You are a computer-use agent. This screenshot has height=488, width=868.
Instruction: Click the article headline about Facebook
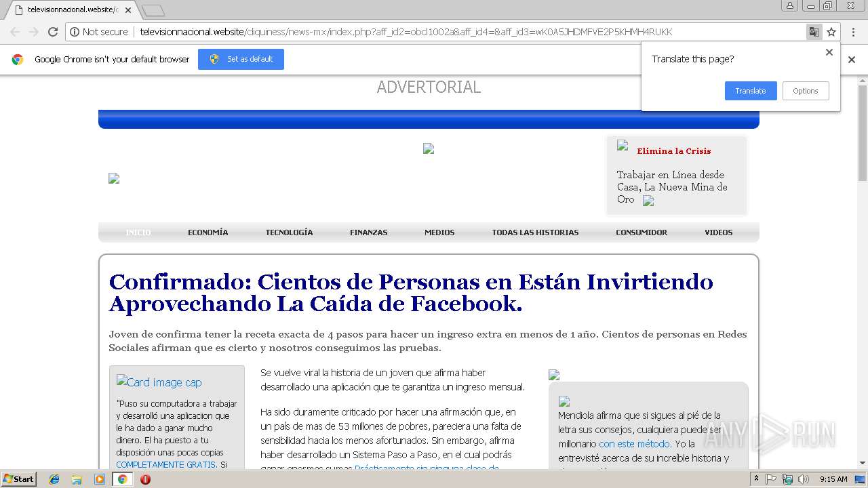(411, 292)
